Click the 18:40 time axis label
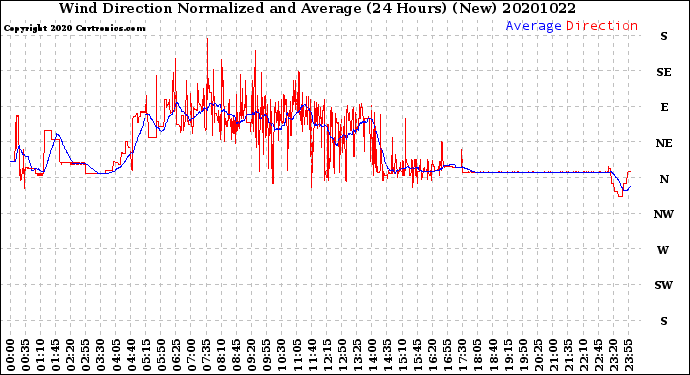 coord(493,355)
